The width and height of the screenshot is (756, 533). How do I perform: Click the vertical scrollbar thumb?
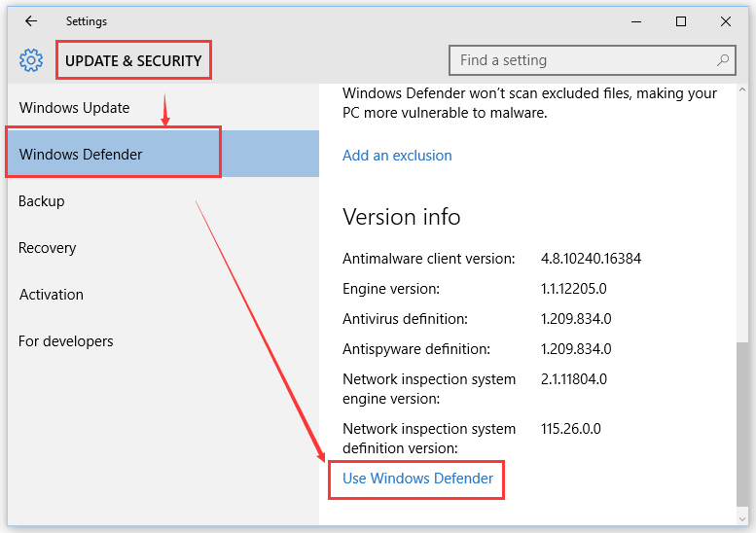[x=742, y=424]
